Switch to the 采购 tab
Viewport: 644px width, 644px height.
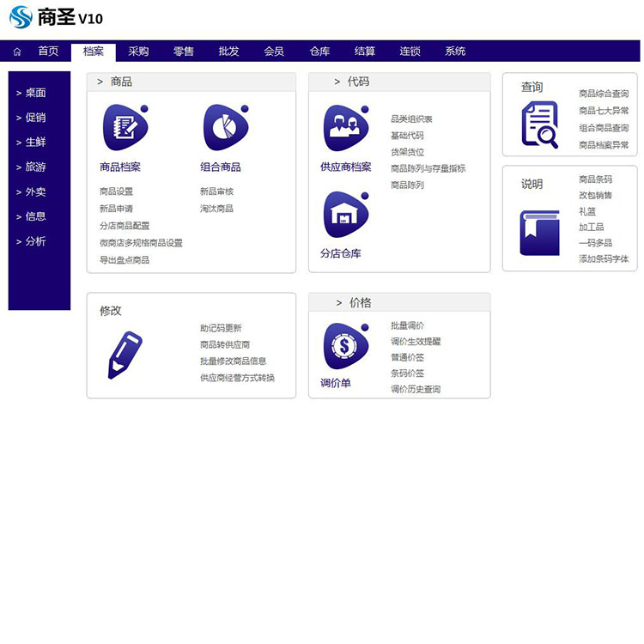(138, 52)
